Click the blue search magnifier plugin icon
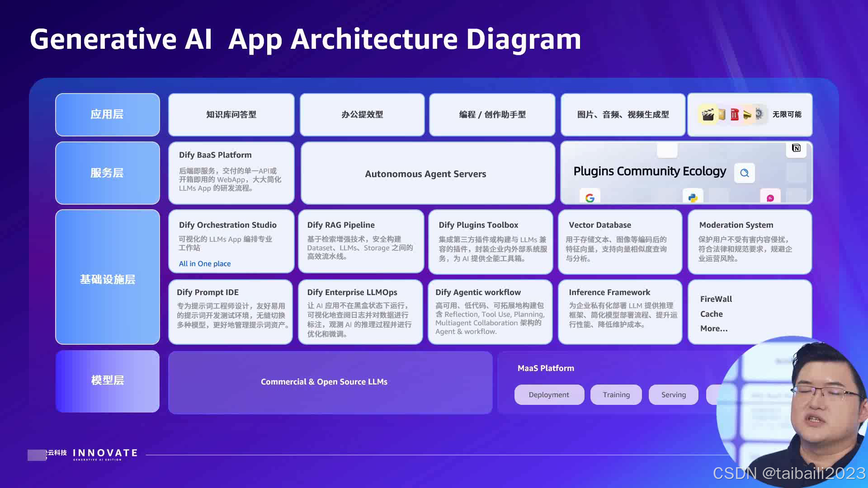The height and width of the screenshot is (488, 868). point(745,173)
